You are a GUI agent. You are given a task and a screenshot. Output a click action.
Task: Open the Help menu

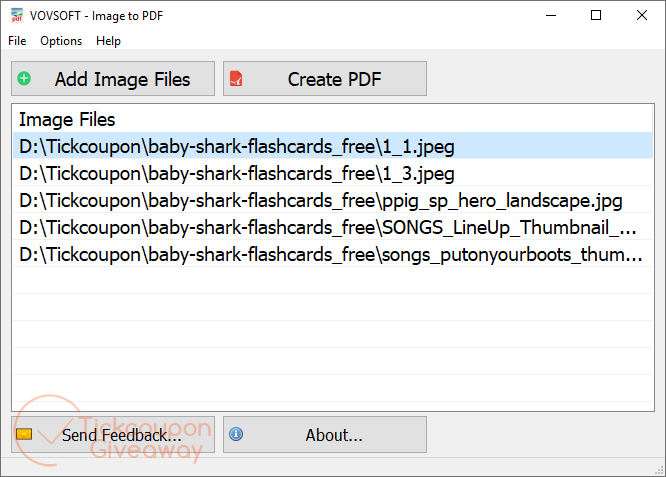pos(108,41)
